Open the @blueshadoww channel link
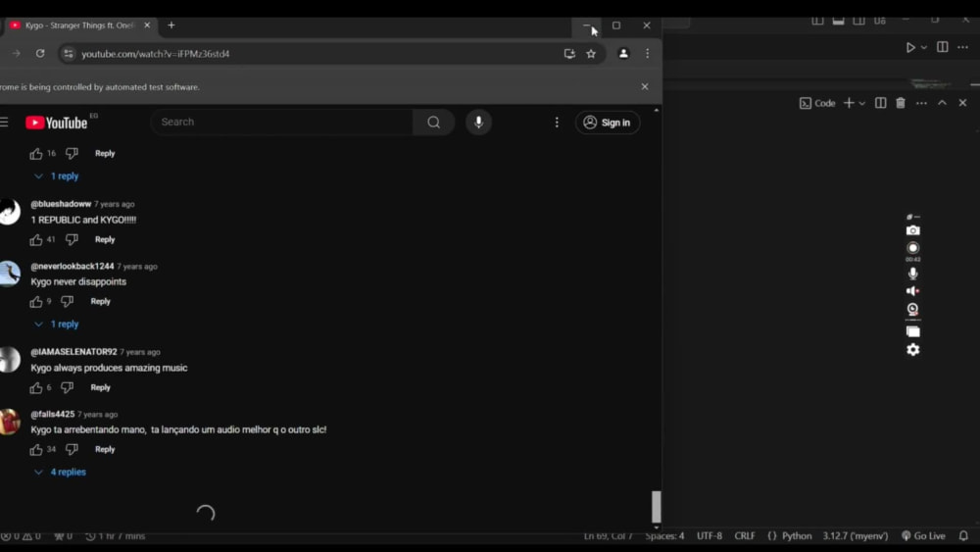 61,204
